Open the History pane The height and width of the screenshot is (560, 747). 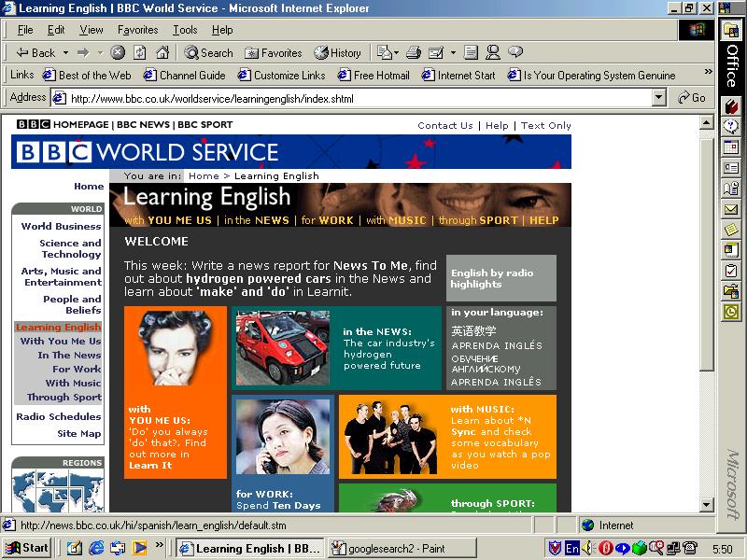click(x=337, y=53)
